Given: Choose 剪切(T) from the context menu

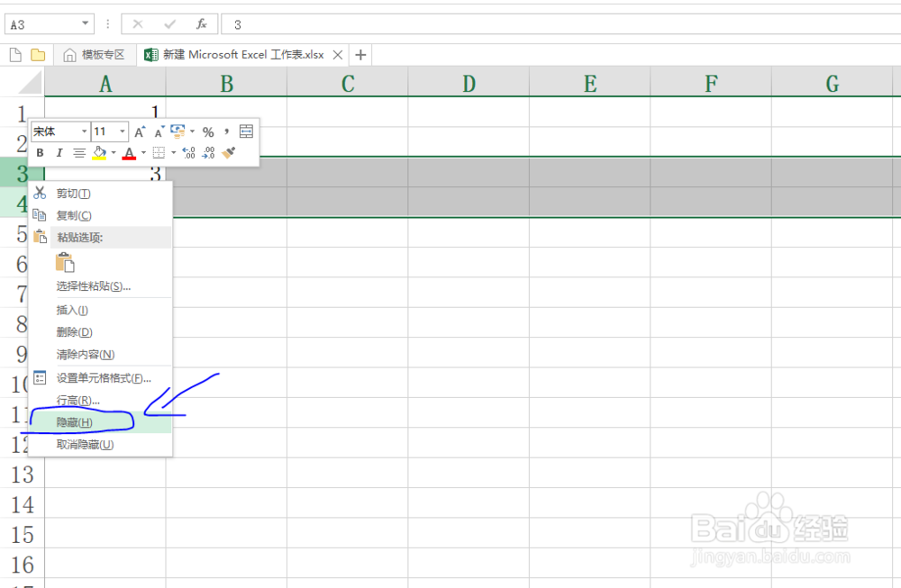Looking at the screenshot, I should click(100, 194).
